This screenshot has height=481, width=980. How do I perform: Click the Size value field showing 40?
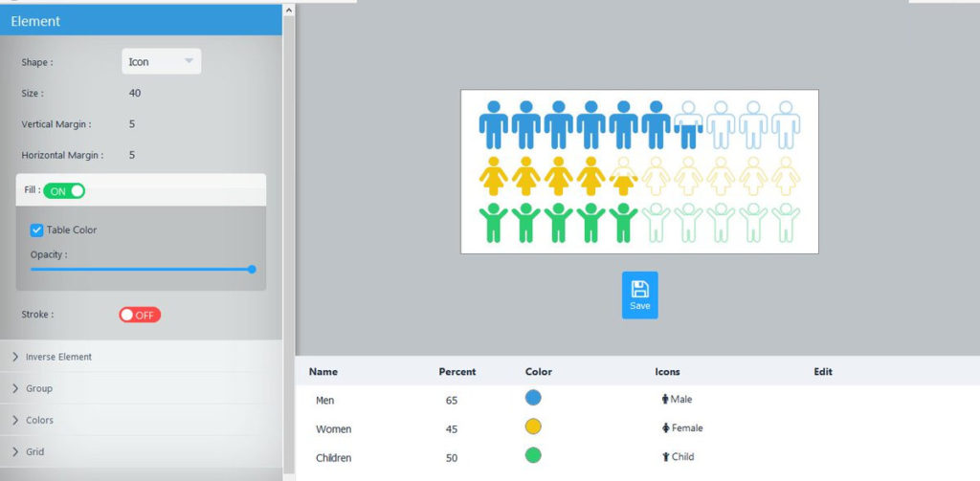click(135, 93)
